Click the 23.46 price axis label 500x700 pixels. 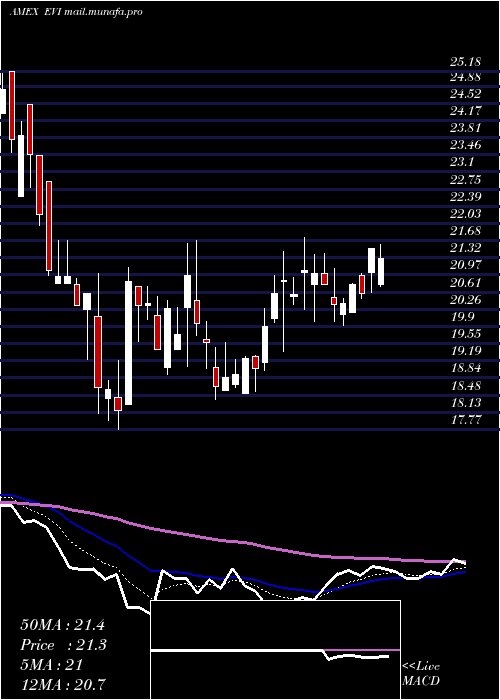(x=465, y=145)
